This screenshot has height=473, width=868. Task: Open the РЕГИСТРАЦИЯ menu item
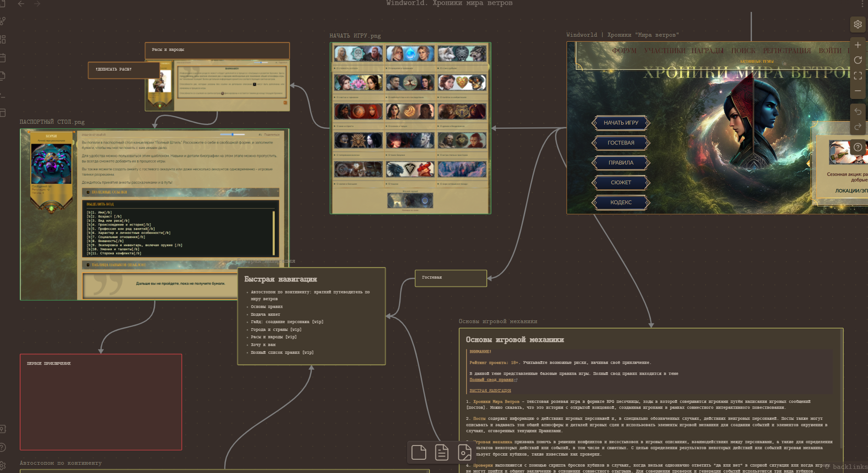[x=787, y=51]
